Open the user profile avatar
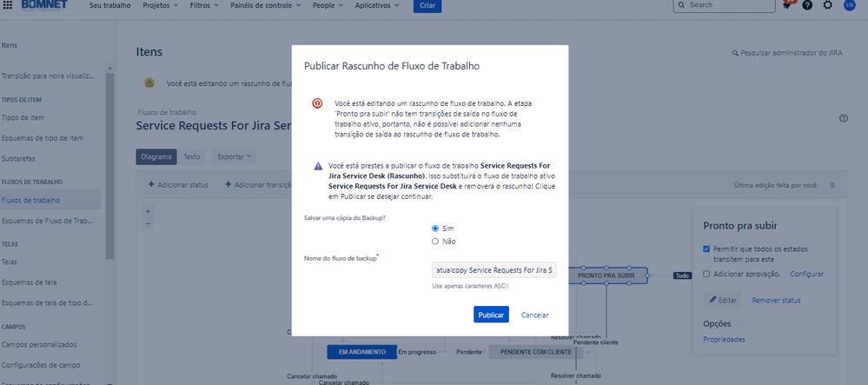The image size is (868, 385). tap(850, 5)
